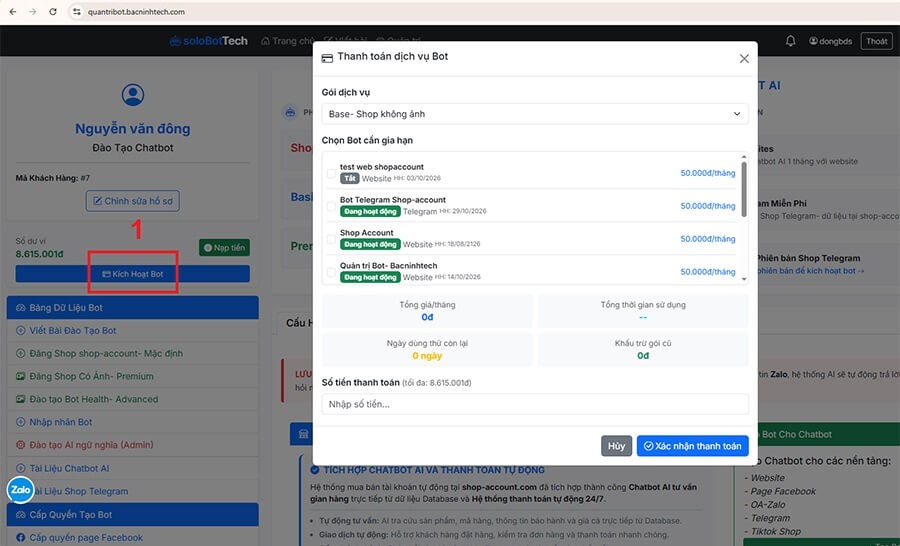Open Cấp Quyền Tạo Bot section
Screen dimensions: 900x546
pyautogui.click(x=133, y=514)
